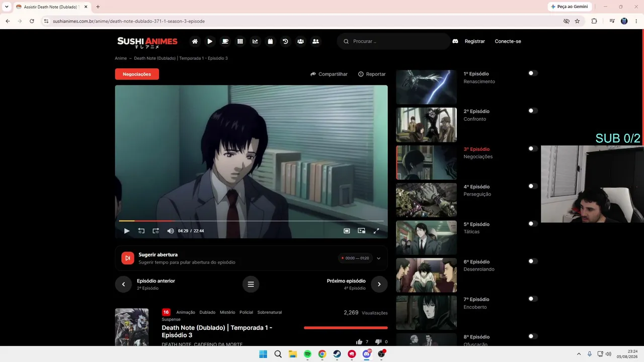The height and width of the screenshot is (362, 644).
Task: Click the Anime breadcrumb link
Action: click(x=121, y=58)
